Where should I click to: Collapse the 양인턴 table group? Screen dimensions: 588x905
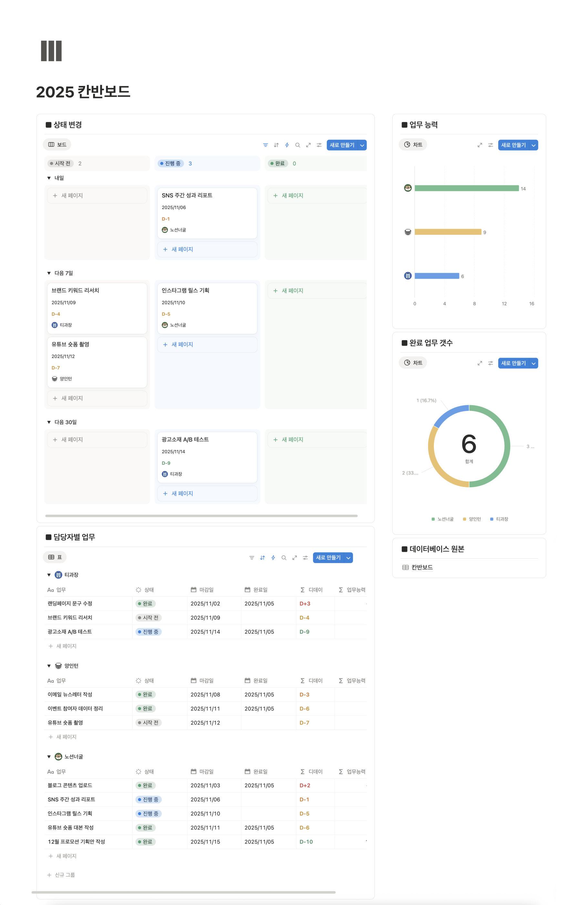pyautogui.click(x=49, y=666)
